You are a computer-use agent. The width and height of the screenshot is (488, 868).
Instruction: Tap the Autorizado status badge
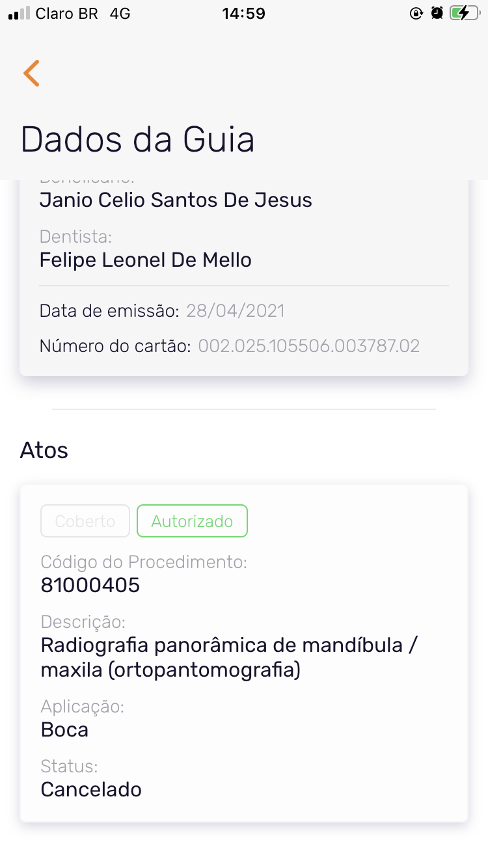(x=192, y=521)
